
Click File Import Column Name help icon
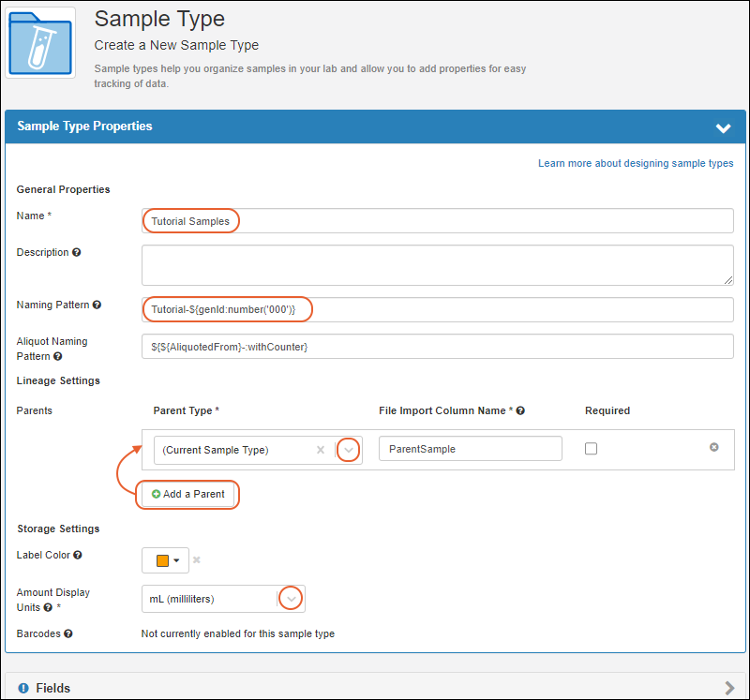[520, 410]
